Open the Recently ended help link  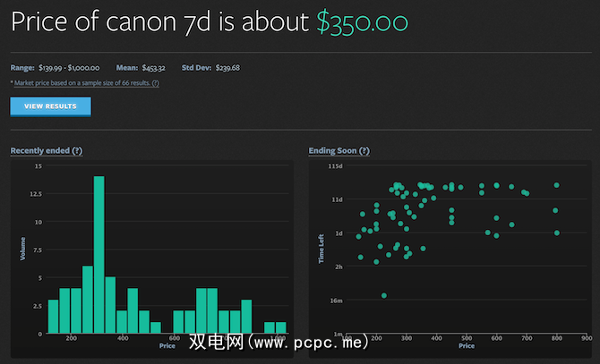[47, 150]
